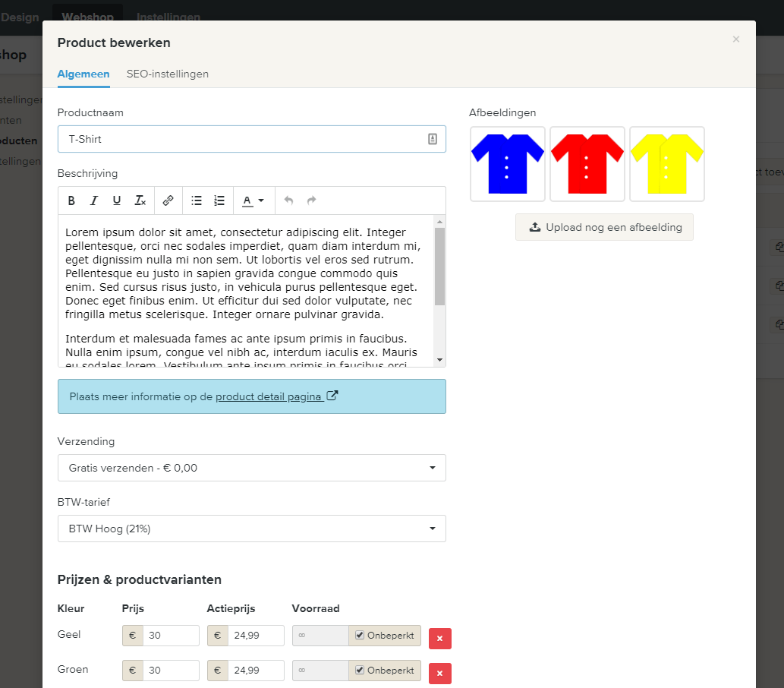Create a numbered list
The image size is (784, 688).
219,200
